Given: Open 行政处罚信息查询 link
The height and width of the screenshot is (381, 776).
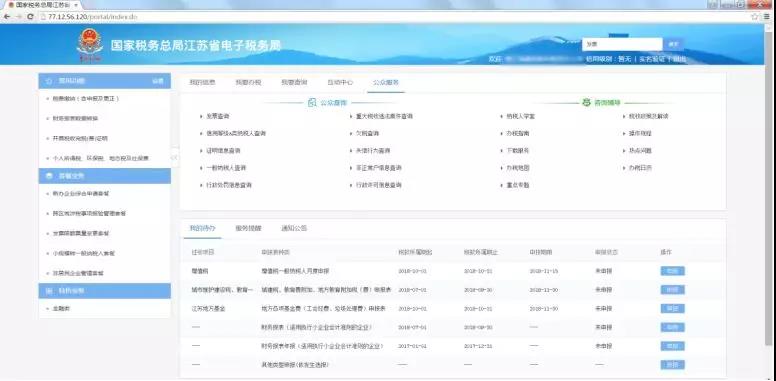Looking at the screenshot, I should 229,185.
